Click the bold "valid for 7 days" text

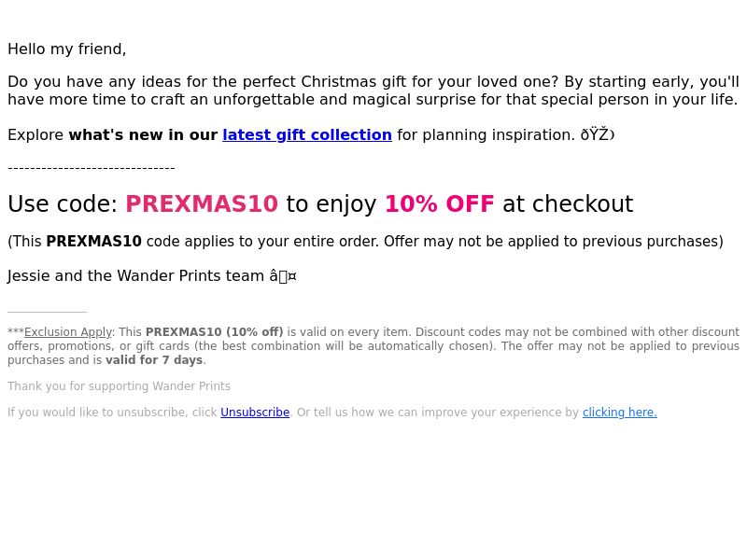154,360
